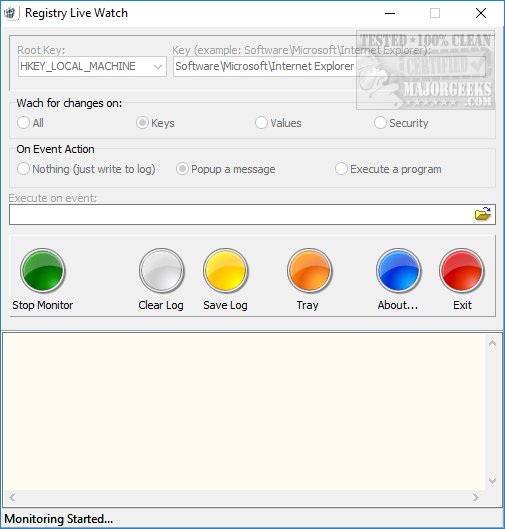Viewport: 505px width, 529px height.
Task: Click the Monitoring Started status text
Action: pos(59,519)
